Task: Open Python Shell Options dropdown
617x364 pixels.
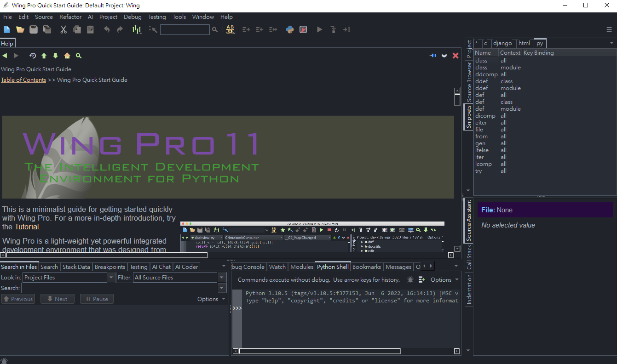Action: (x=444, y=279)
